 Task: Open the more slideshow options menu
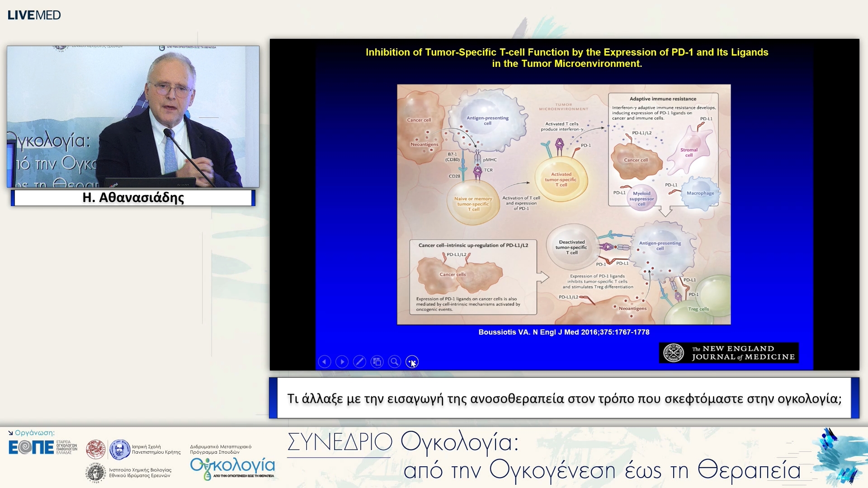(x=412, y=362)
